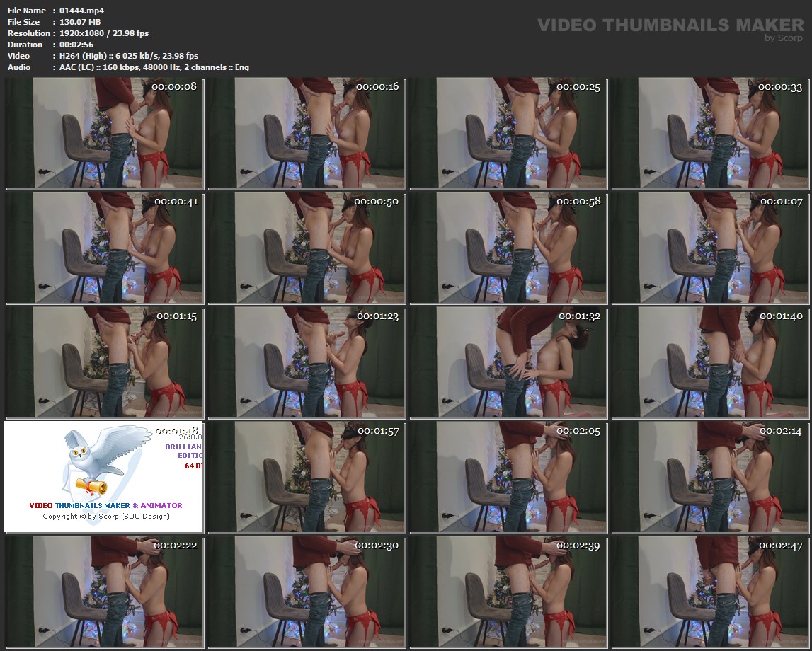Image resolution: width=812 pixels, height=651 pixels.
Task: Open the frame stamped 00:02:14
Action: 709,477
